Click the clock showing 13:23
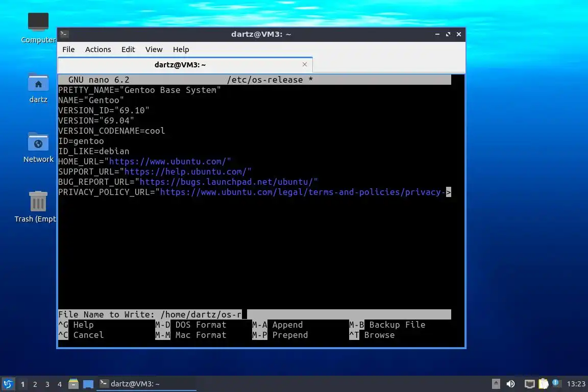 pos(576,384)
